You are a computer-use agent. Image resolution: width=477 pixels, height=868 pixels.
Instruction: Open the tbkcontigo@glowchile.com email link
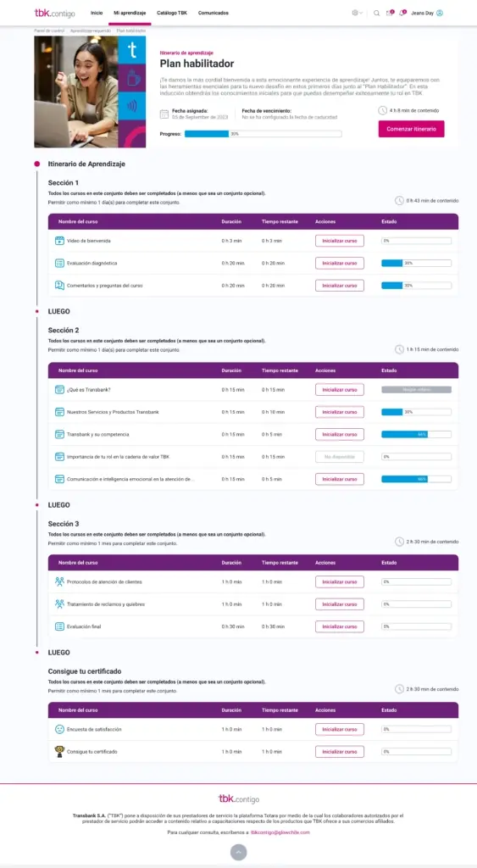coord(280,832)
